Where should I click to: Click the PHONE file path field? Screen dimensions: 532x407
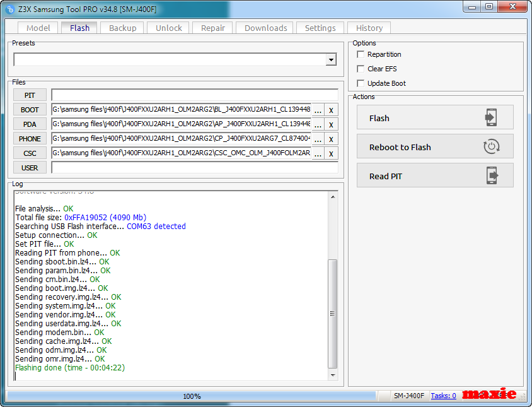(181, 139)
